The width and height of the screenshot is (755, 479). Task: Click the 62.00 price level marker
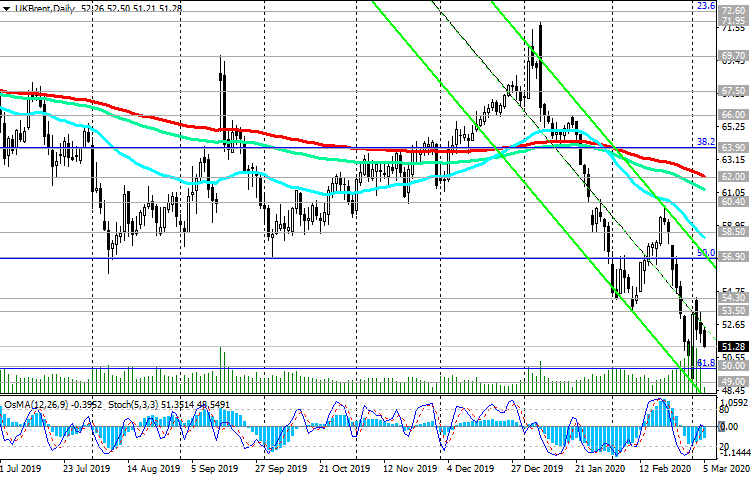point(735,176)
